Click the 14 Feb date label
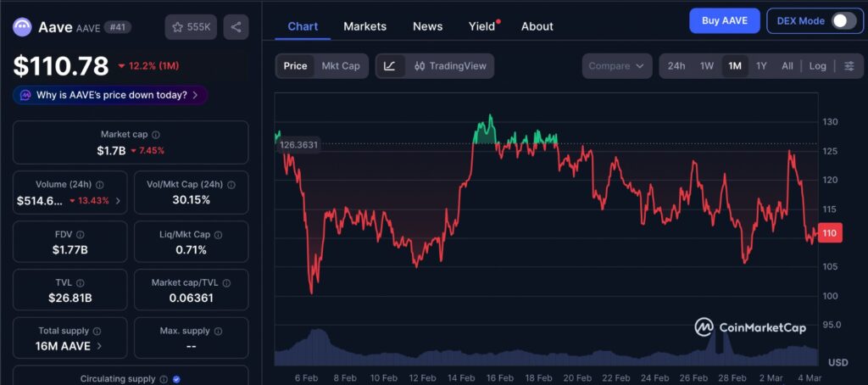The image size is (868, 385). coord(462,378)
